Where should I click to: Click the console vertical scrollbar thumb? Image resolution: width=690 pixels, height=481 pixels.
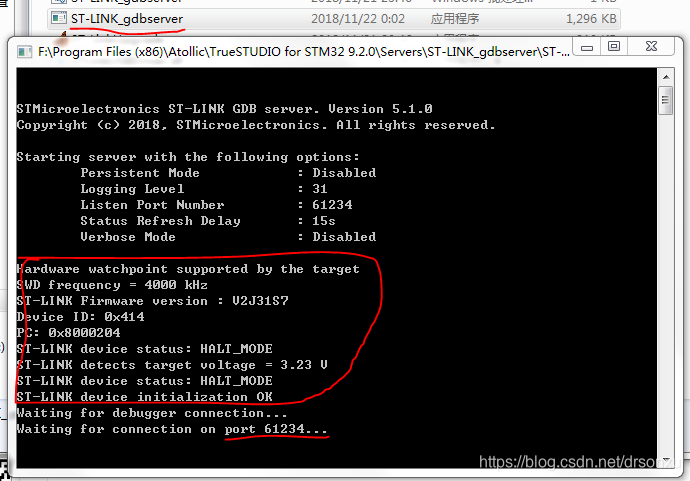click(x=665, y=100)
